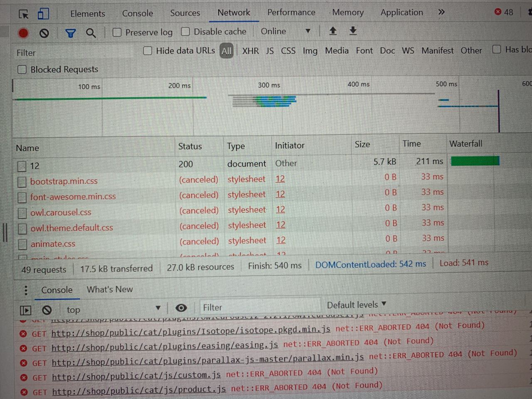532x399 pixels.
Task: Filter requests by Img type
Action: click(310, 51)
